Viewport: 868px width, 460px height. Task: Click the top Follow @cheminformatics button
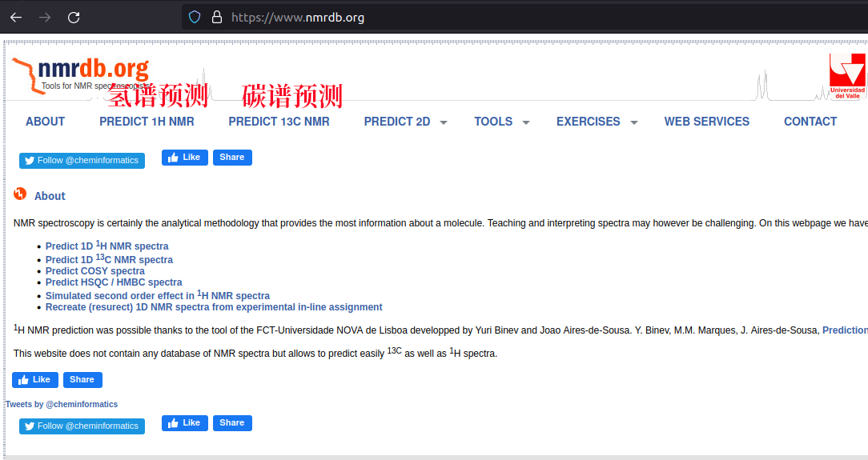[x=82, y=160]
